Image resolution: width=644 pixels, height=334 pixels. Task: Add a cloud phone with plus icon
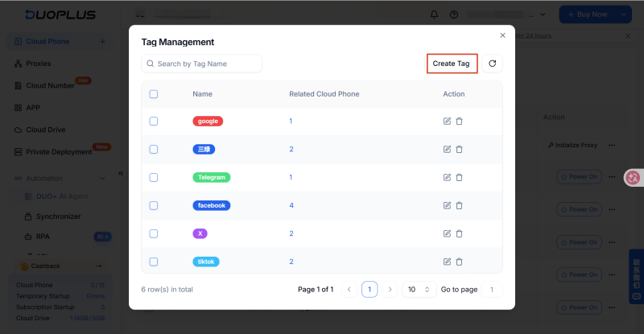point(103,42)
